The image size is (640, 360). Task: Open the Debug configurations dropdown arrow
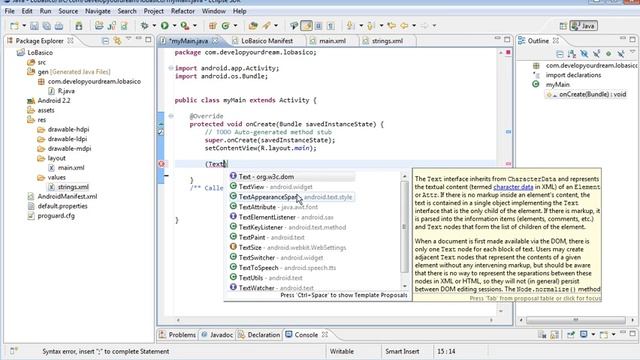(x=154, y=26)
